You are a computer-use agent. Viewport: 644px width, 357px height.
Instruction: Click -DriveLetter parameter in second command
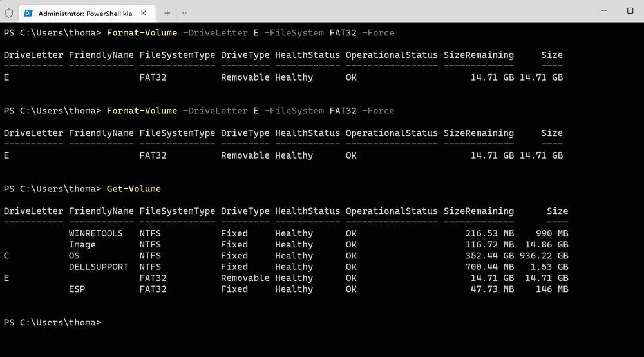[x=215, y=110]
